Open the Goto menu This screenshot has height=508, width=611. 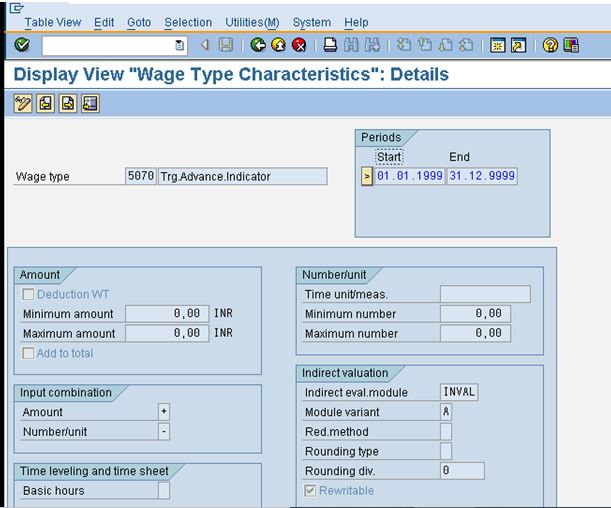click(x=139, y=23)
